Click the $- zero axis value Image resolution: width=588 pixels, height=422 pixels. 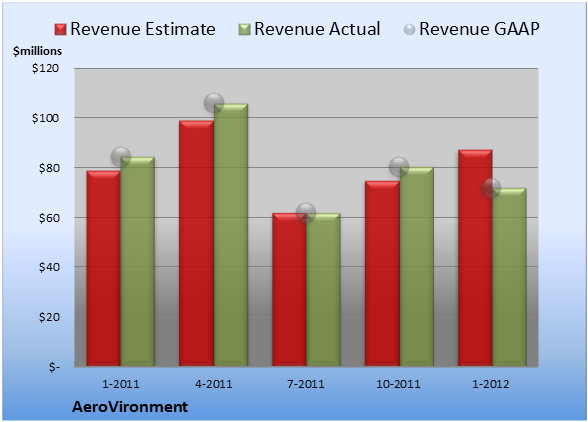[54, 367]
